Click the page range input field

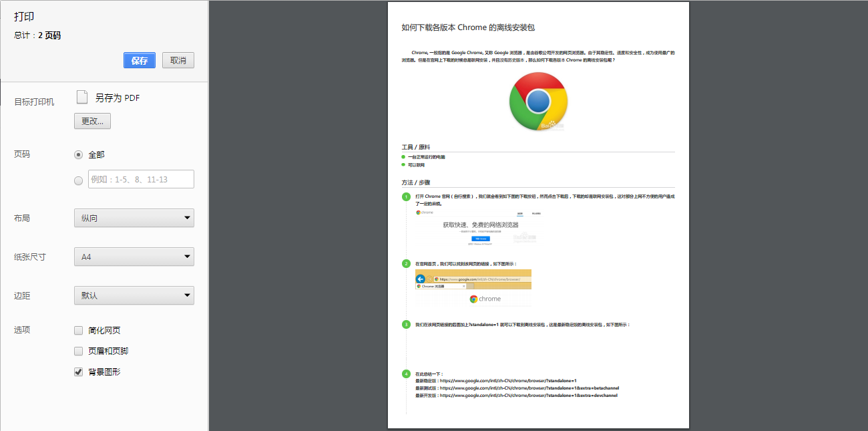141,179
